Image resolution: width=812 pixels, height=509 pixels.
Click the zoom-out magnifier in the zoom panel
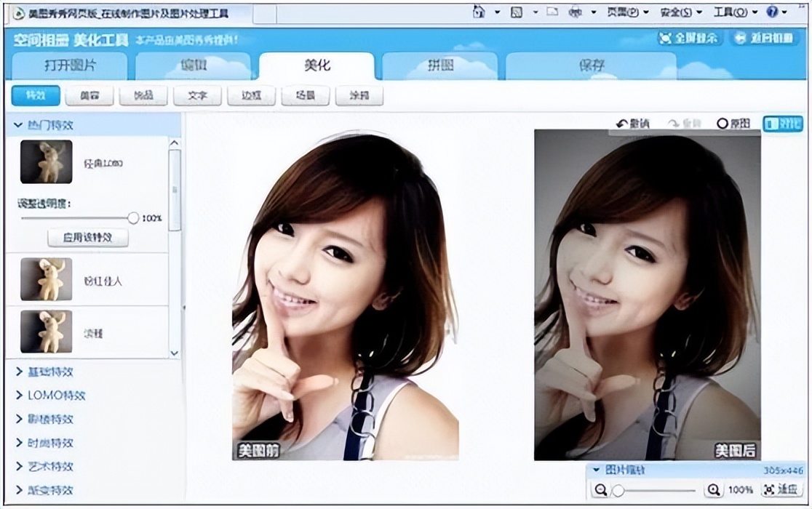click(x=599, y=490)
